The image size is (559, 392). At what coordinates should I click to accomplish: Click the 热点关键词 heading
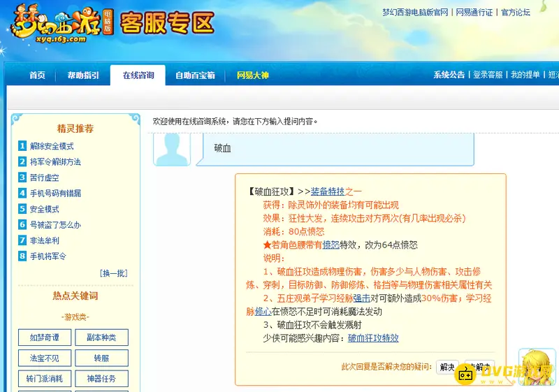[x=75, y=296]
